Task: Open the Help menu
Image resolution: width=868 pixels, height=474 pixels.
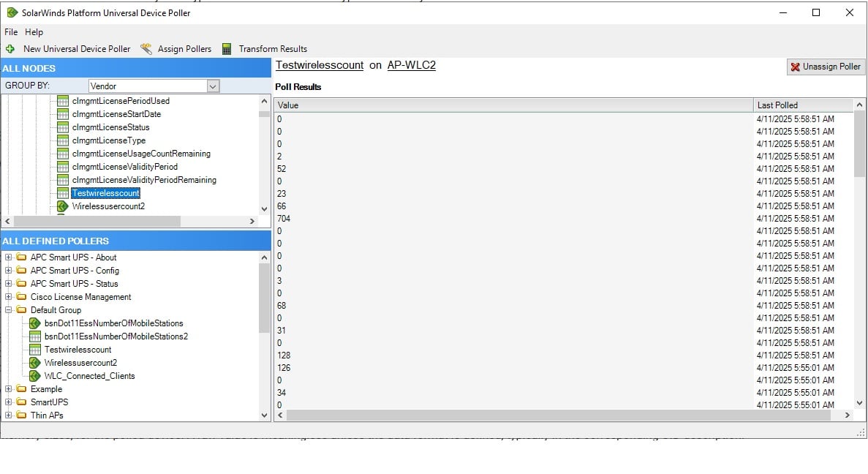Action: click(x=34, y=32)
